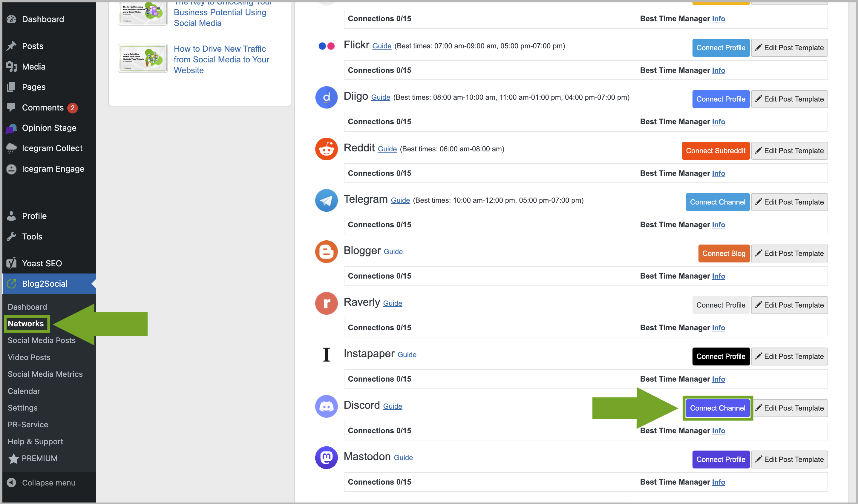Click Connect Channel for Discord
The height and width of the screenshot is (504, 858).
717,408
